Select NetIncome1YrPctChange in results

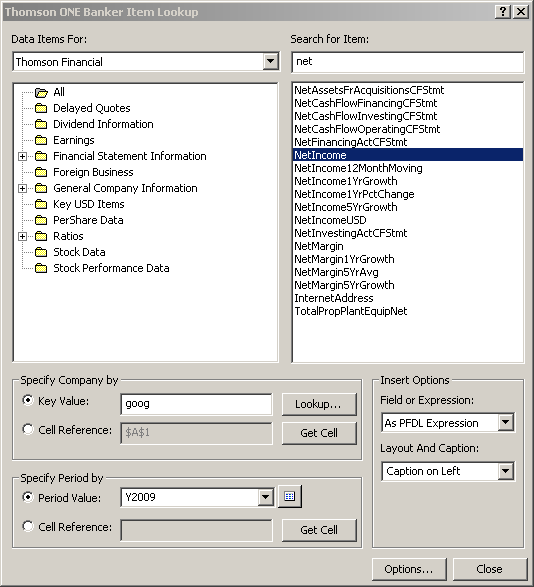tap(407, 194)
